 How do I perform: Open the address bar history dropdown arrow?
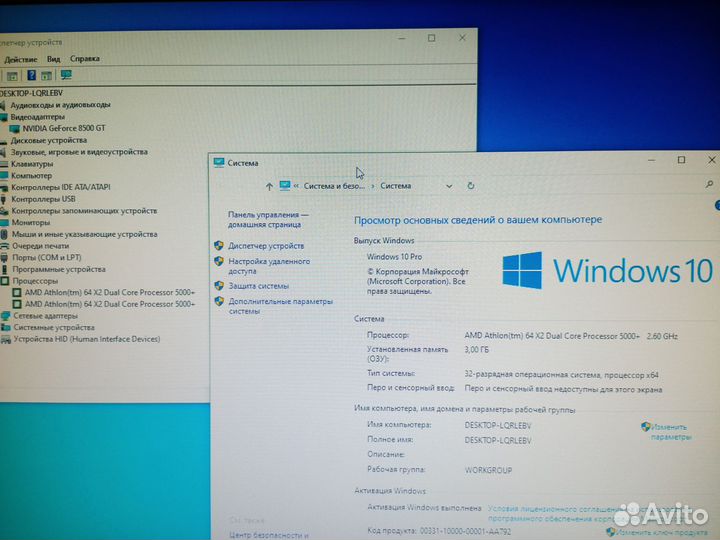(x=449, y=186)
